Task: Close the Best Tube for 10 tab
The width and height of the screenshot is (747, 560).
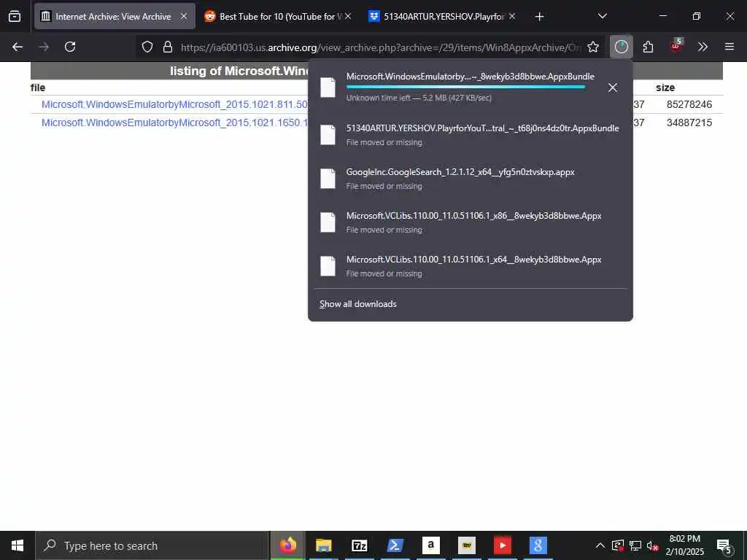Action: (x=348, y=17)
